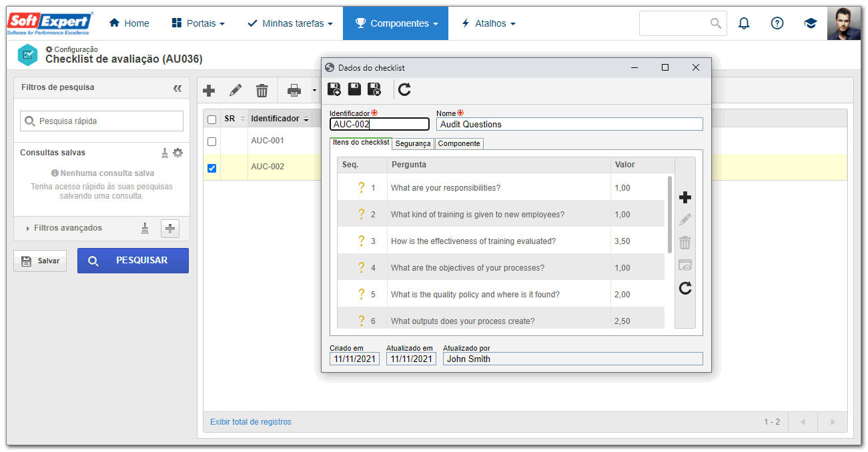This screenshot has height=452, width=868.
Task: Open the help question mark icon
Action: pyautogui.click(x=777, y=23)
